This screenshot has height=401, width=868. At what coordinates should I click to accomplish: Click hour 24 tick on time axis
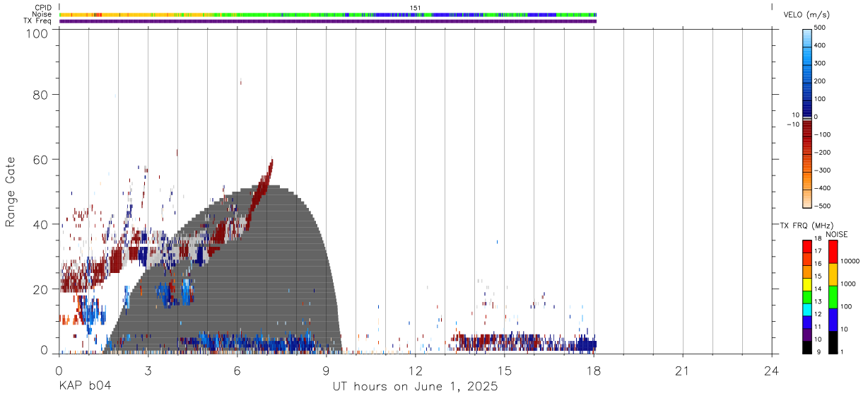(x=772, y=370)
